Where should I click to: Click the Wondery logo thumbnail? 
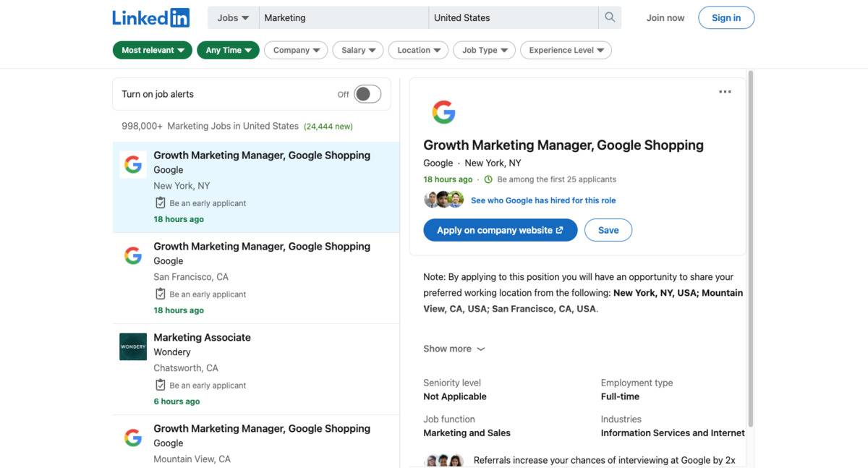(x=133, y=346)
